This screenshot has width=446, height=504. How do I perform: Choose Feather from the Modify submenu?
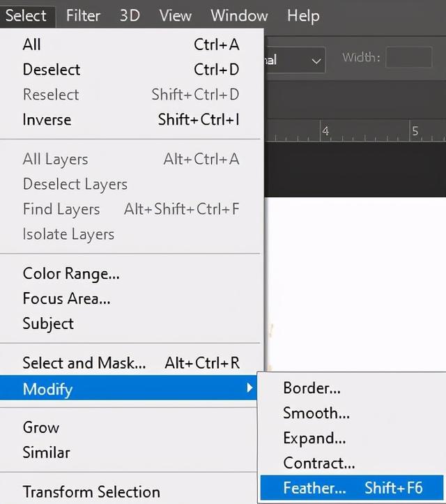[x=351, y=487]
